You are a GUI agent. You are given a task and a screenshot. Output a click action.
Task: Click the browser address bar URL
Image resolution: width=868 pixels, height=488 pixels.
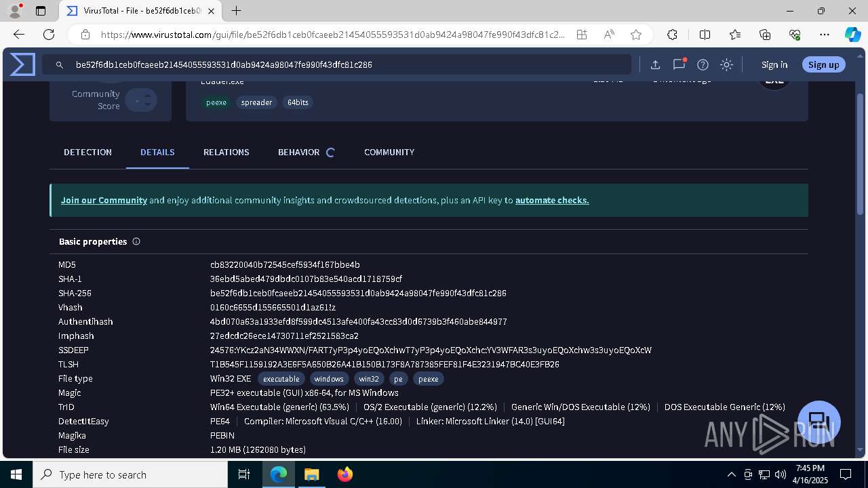coord(332,35)
